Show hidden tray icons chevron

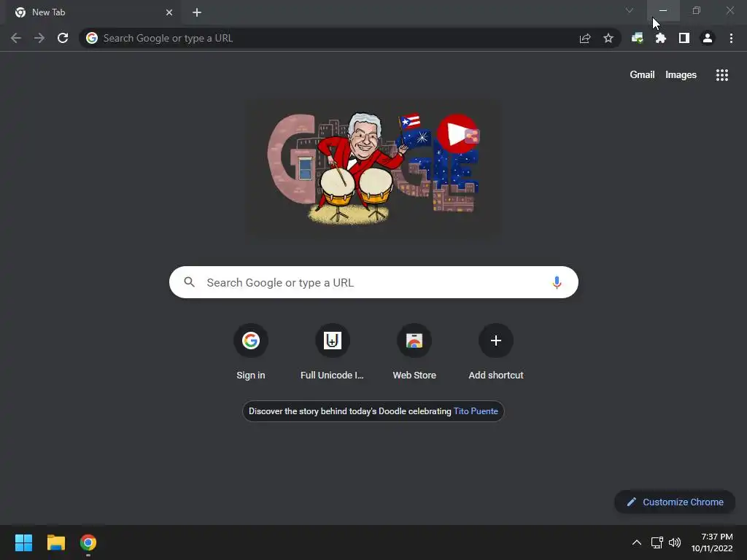click(636, 542)
